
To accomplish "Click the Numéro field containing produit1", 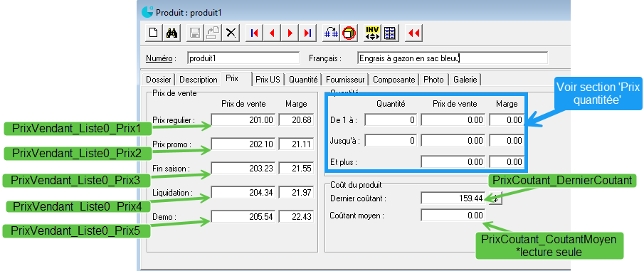I will (243, 58).
